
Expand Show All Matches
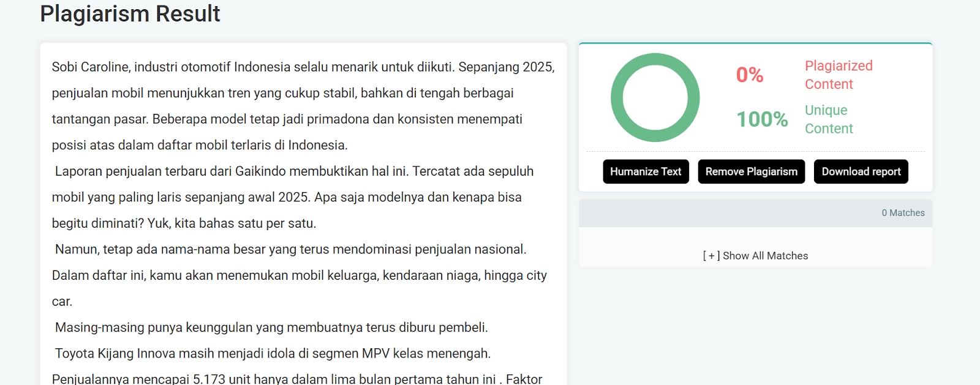755,256
